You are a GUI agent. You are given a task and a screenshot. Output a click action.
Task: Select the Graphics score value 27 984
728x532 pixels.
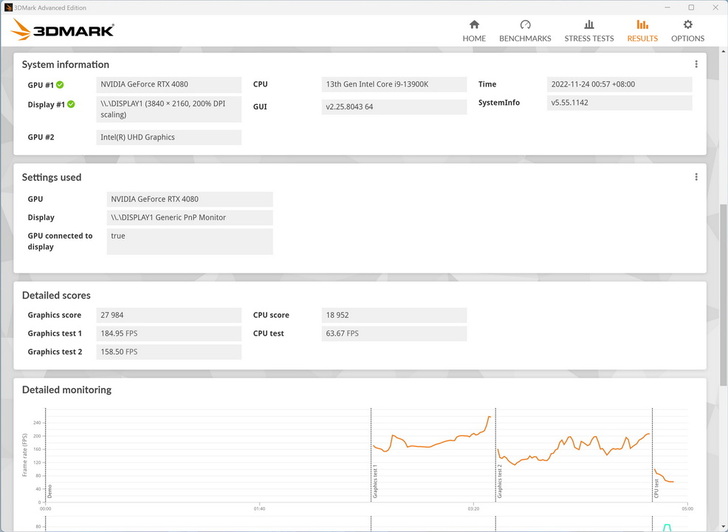pos(168,315)
